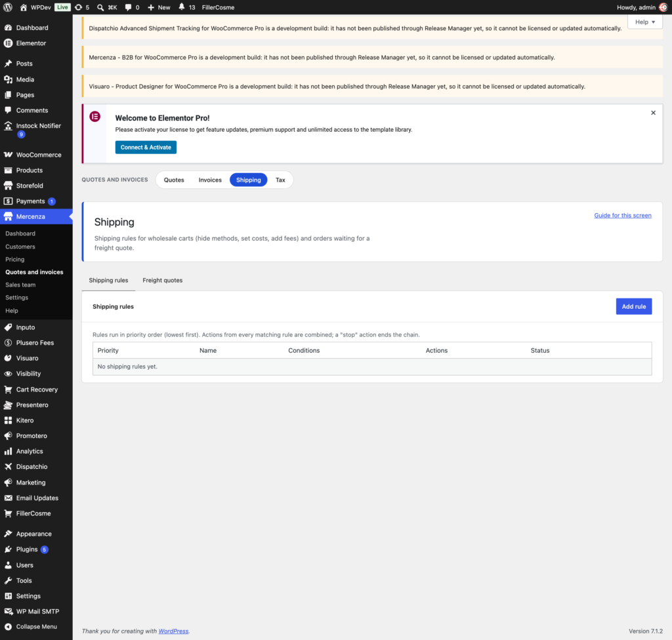Switch to the Quotes tab
Viewport: 672px width, 640px height.
click(174, 180)
